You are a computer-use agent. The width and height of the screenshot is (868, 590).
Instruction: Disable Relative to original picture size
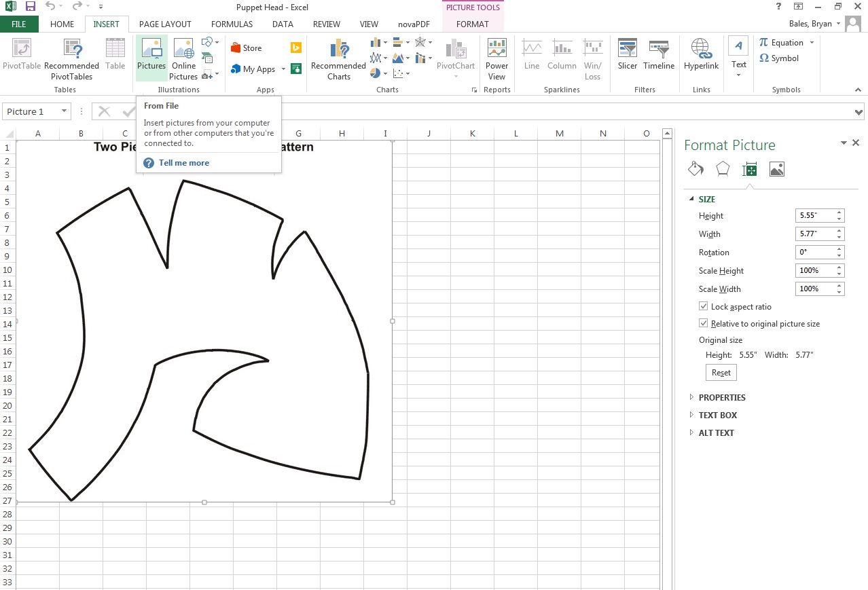pos(704,323)
